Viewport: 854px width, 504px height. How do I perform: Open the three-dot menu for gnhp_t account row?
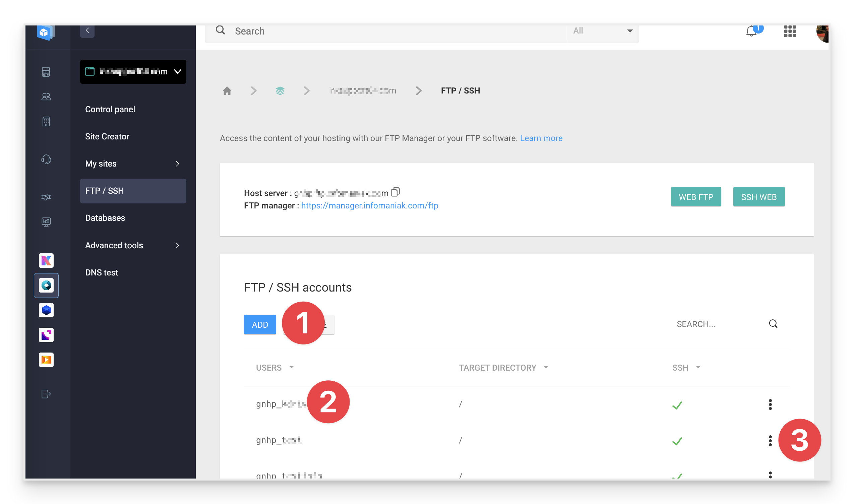coord(771,440)
